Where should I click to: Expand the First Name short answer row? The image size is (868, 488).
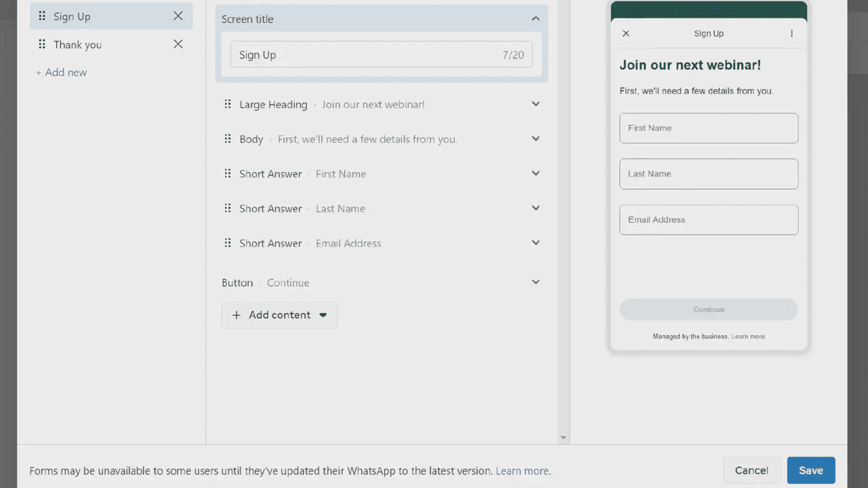click(535, 174)
